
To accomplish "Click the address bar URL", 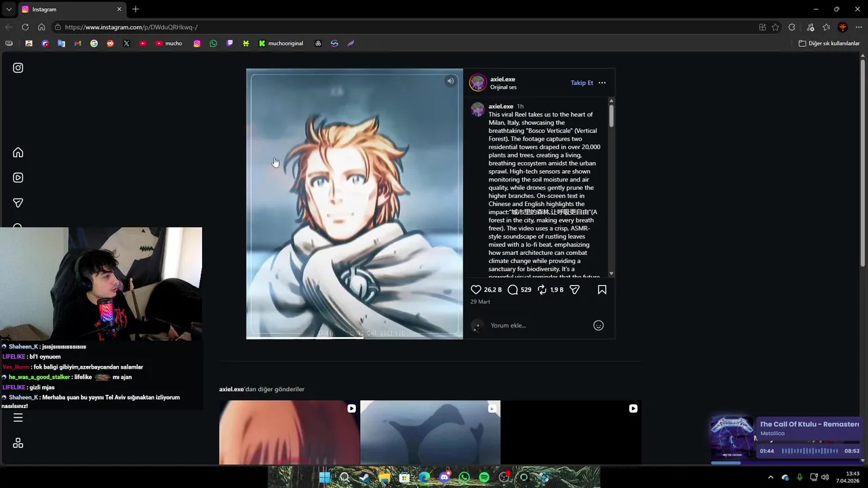I will (x=132, y=27).
